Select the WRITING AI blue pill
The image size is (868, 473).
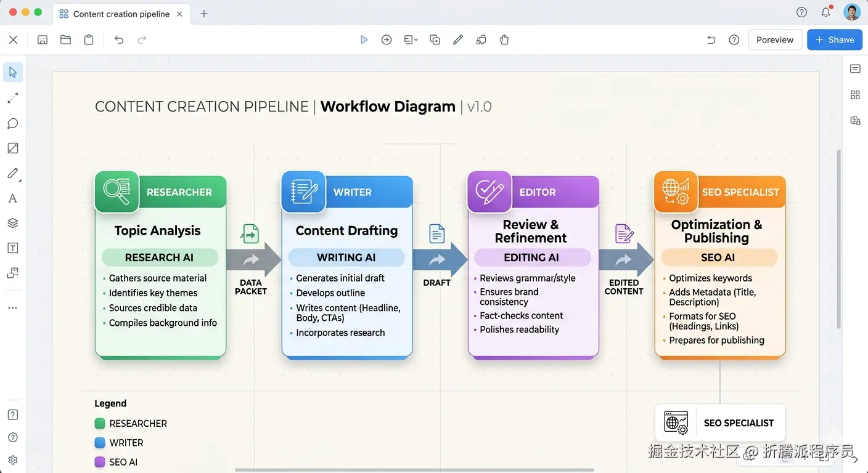[x=346, y=257]
